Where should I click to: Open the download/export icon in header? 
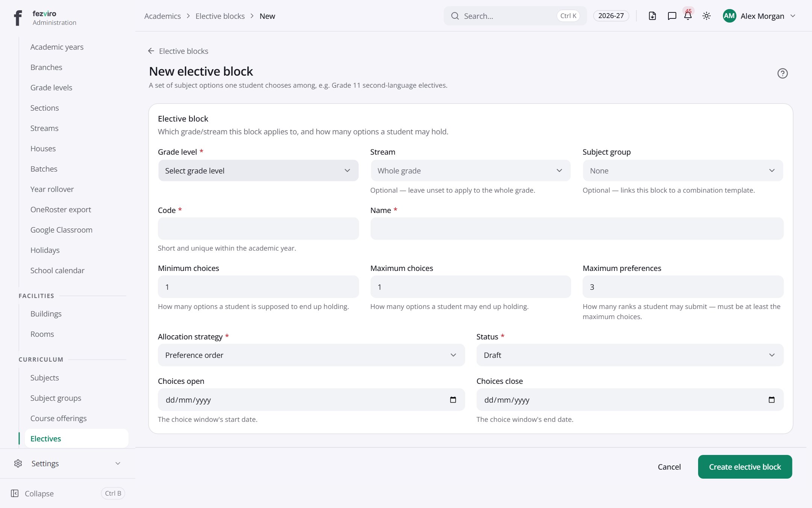coord(653,16)
